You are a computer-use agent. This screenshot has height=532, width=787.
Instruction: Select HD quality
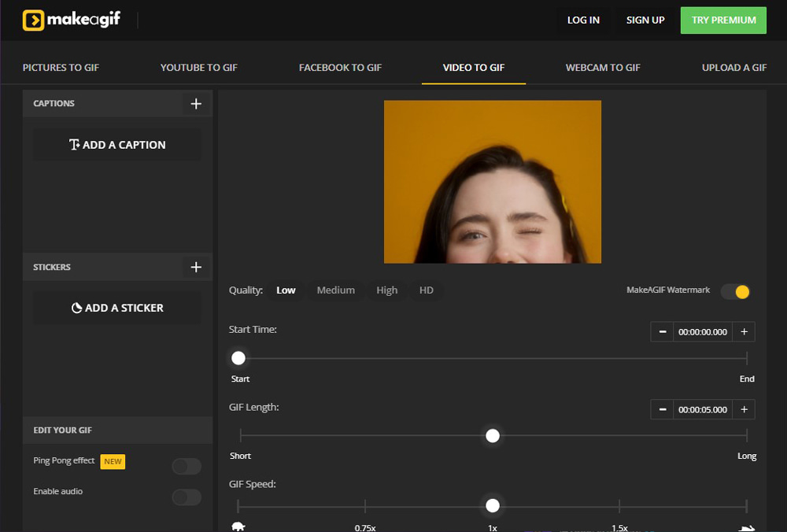(426, 290)
